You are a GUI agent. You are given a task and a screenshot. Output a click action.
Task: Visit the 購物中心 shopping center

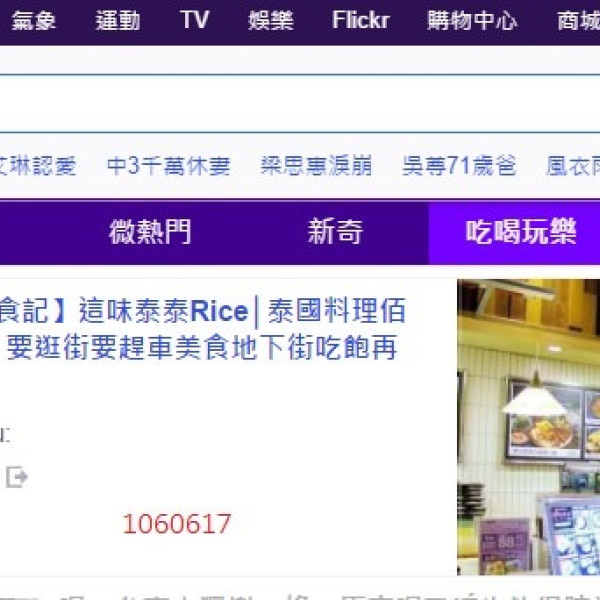point(472,21)
